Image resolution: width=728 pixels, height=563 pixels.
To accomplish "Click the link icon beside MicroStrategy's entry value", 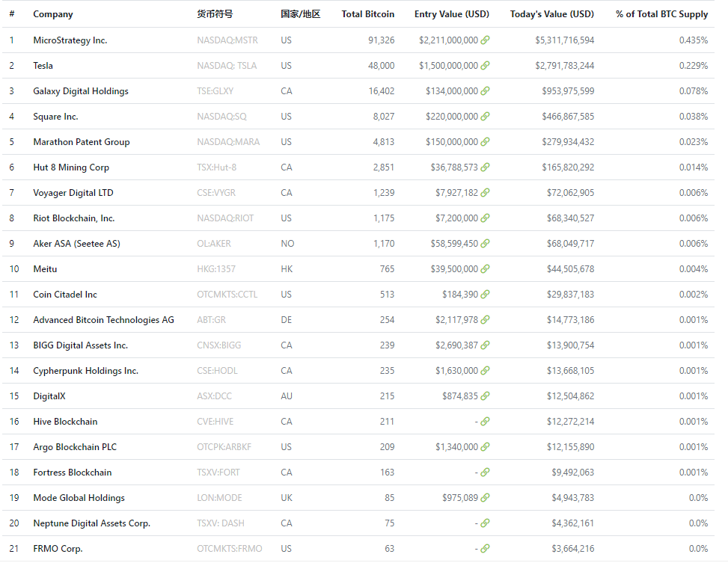I will coord(485,40).
